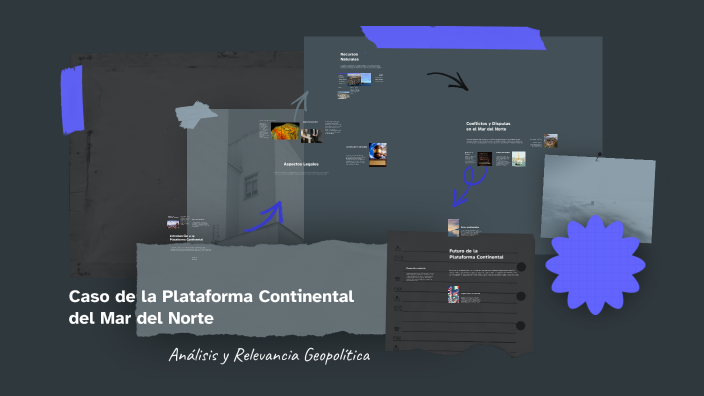
Task: Open the people in suits image thumbnail
Action: (311, 136)
